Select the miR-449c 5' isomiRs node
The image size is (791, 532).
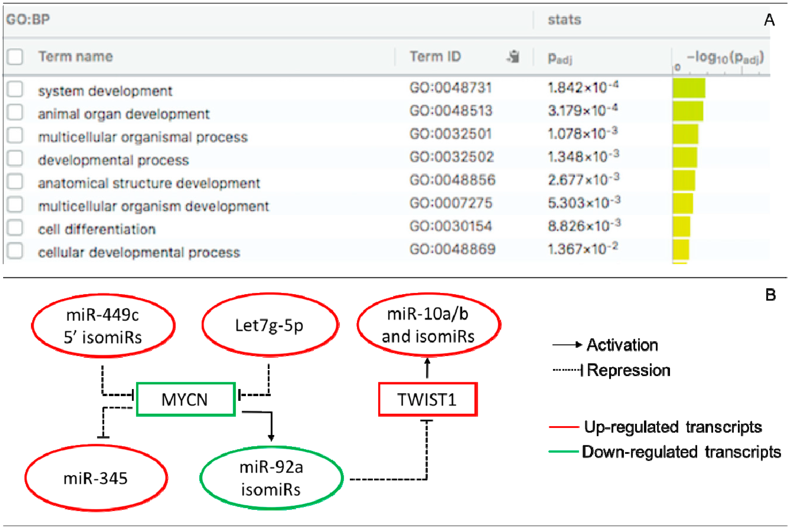point(103,326)
